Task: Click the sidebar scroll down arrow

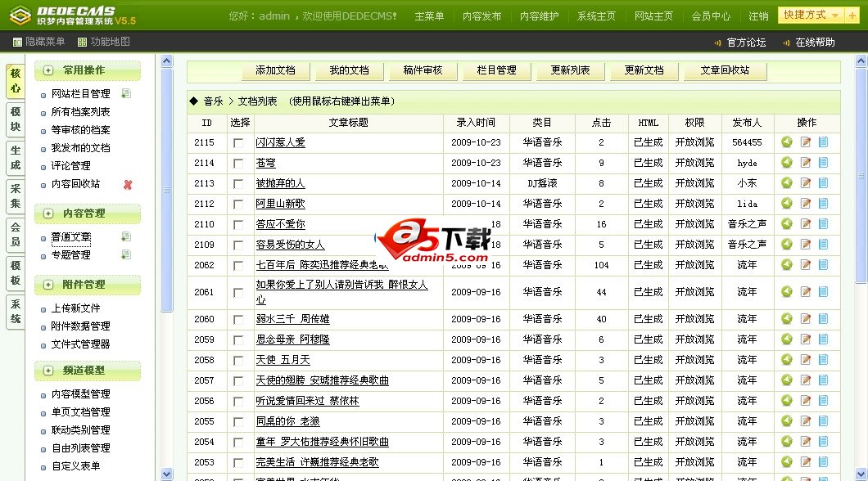Action: 166,474
